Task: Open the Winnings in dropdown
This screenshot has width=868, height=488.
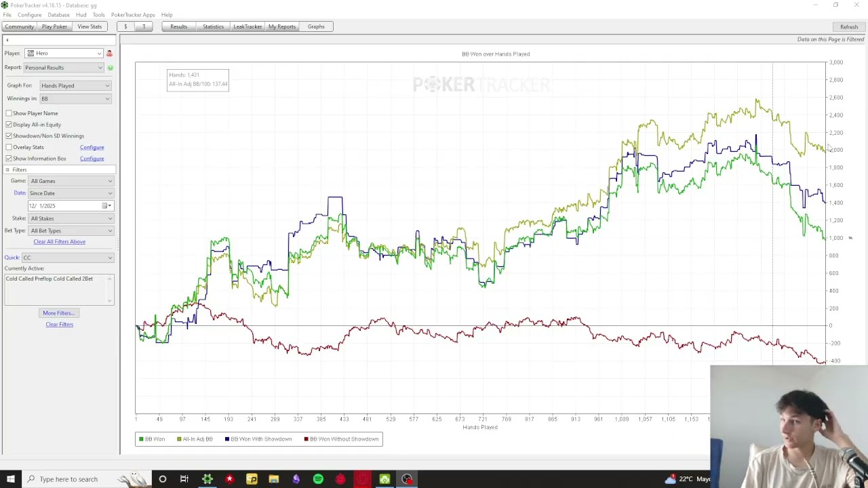Action: 75,99
